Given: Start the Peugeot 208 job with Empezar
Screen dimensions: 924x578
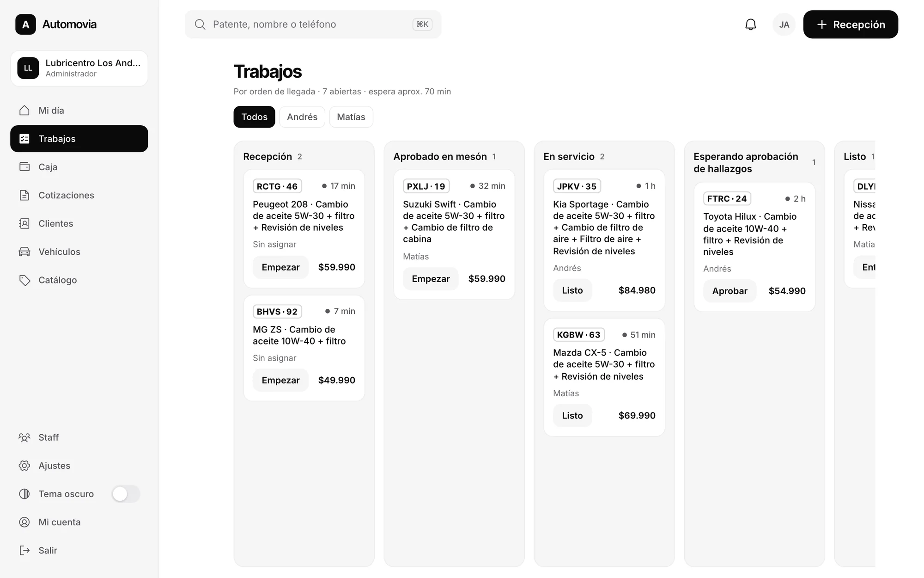Looking at the screenshot, I should [x=280, y=267].
